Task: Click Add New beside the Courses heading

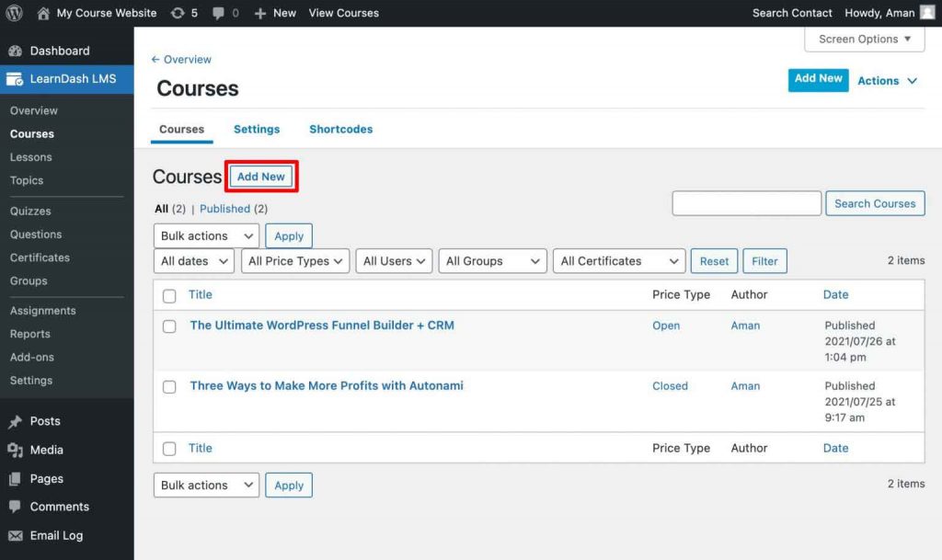Action: tap(260, 177)
